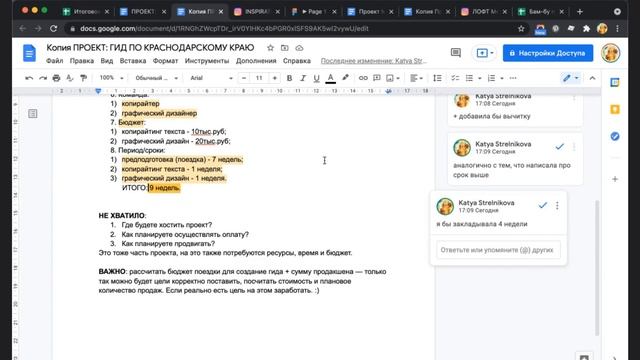640x360 pixels.
Task: Toggle italic formatting
Action: click(x=303, y=78)
